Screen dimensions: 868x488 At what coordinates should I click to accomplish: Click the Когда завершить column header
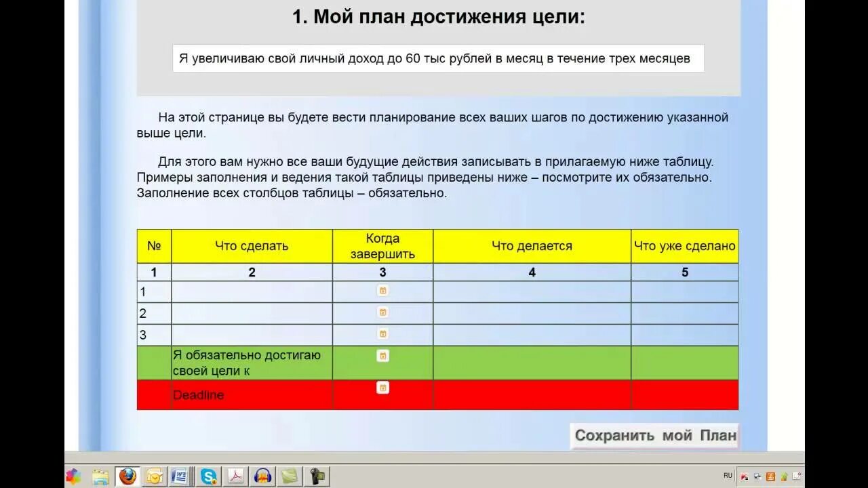pyautogui.click(x=382, y=246)
